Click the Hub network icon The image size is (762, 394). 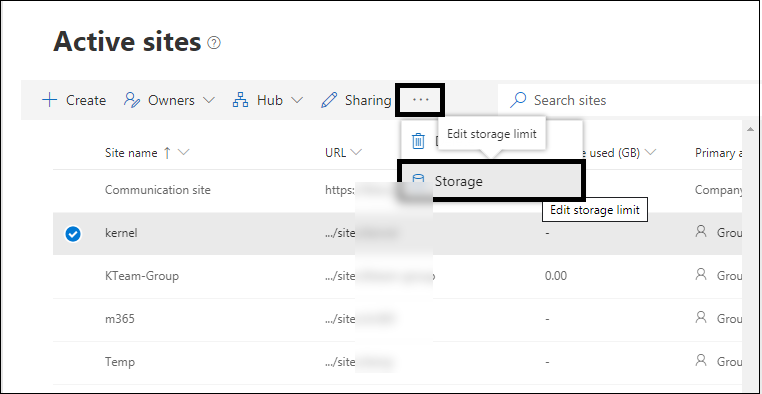(241, 100)
